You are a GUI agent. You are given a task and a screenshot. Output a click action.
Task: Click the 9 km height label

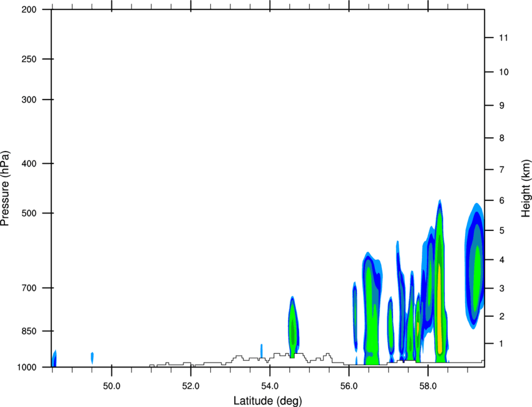502,106
